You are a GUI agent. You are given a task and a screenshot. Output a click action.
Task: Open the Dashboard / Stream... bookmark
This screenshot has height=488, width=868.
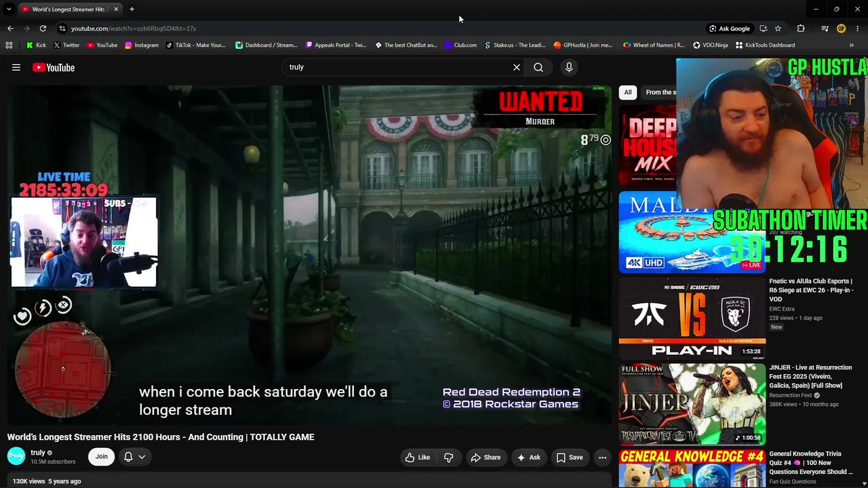point(266,45)
